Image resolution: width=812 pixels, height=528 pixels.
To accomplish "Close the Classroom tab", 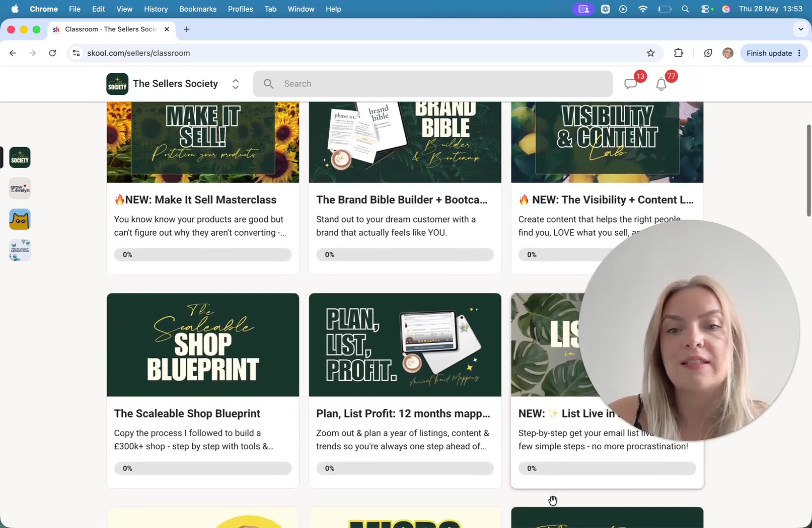I will [x=167, y=29].
